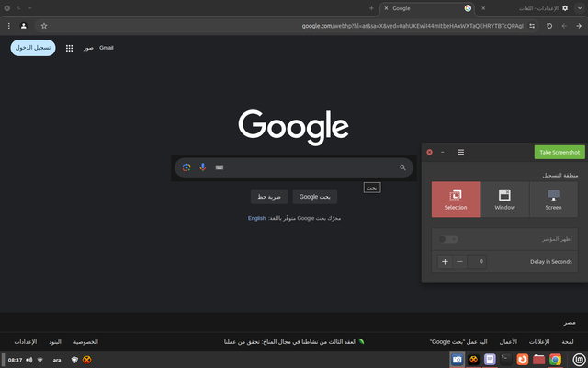The width and height of the screenshot is (588, 368).
Task: Open a new tab with the plus button
Action: point(371,8)
